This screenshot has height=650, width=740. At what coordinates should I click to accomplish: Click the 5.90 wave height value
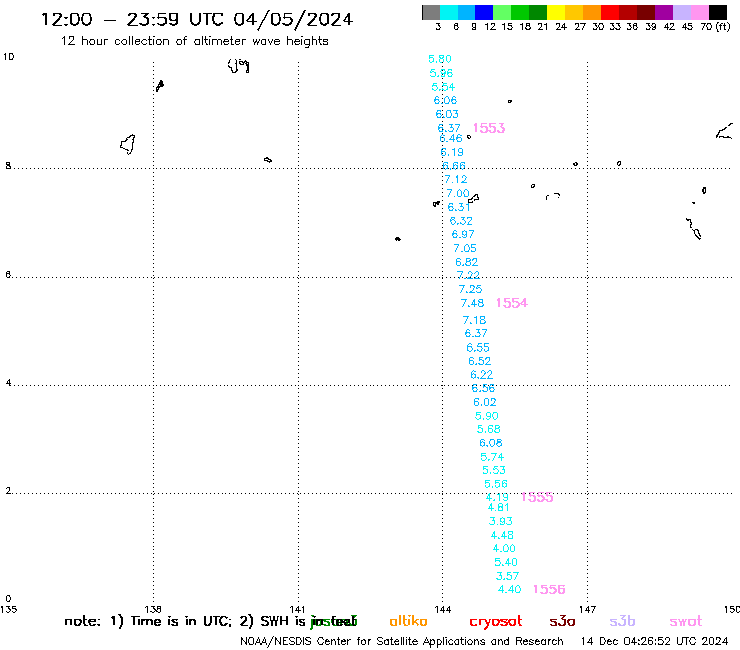tap(487, 416)
